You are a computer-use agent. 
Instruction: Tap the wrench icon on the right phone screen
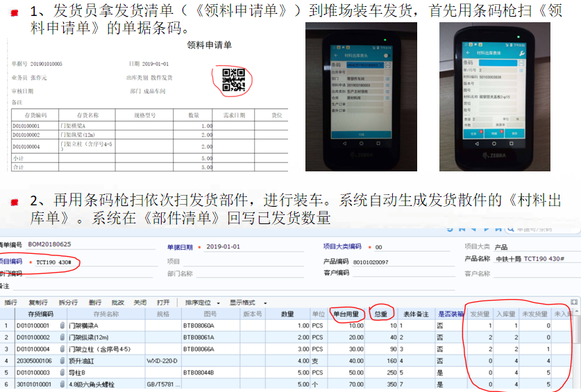coord(522,53)
